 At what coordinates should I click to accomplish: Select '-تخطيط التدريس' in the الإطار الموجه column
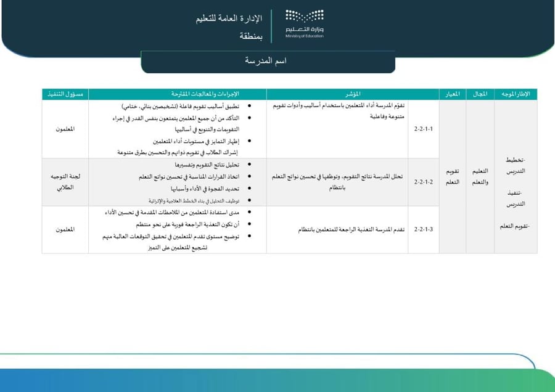(x=516, y=166)
